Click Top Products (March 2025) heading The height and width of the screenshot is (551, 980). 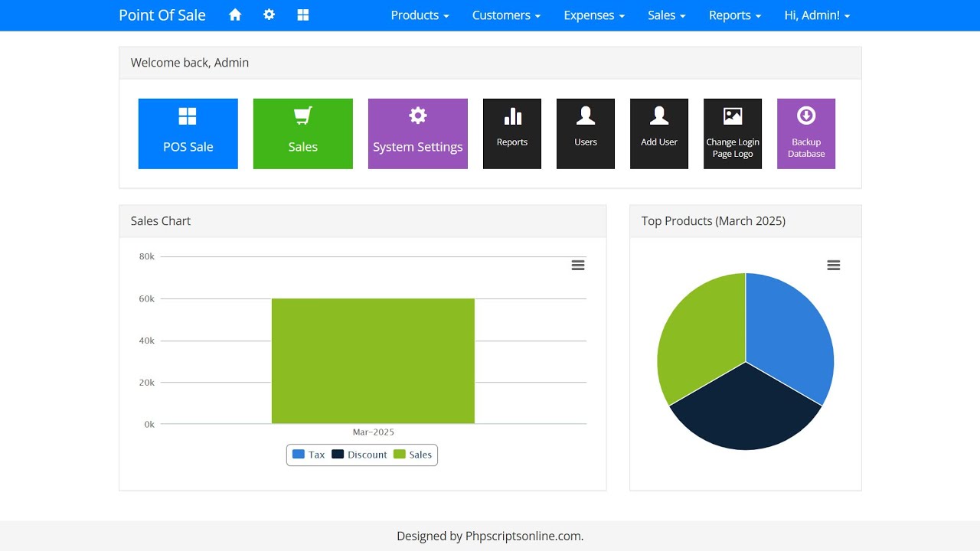[x=714, y=221]
